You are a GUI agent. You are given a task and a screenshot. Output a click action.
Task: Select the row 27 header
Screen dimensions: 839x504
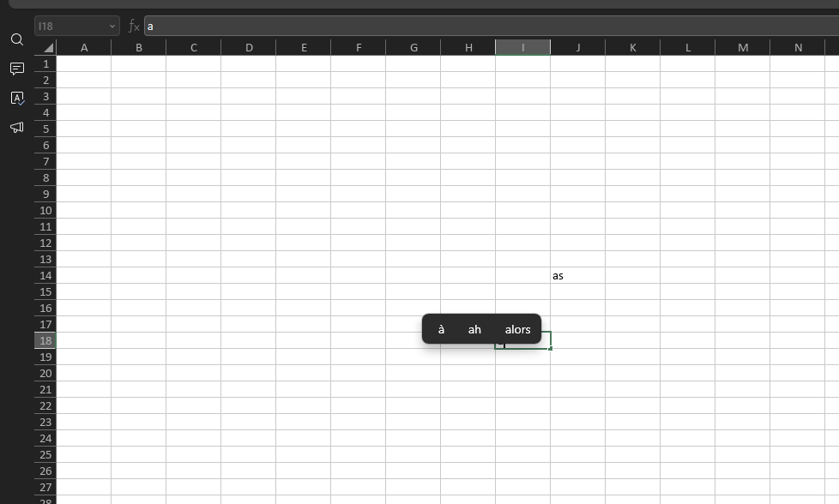(45, 487)
